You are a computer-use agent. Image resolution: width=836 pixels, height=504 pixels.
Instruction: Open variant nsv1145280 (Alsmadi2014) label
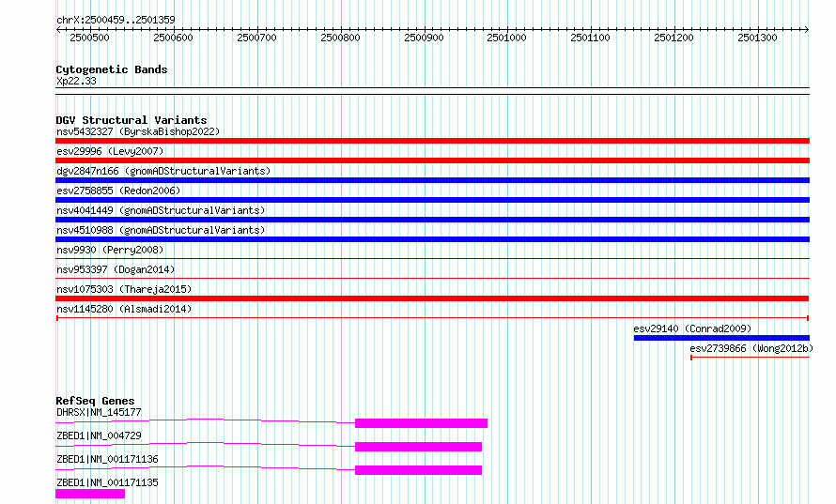[124, 309]
